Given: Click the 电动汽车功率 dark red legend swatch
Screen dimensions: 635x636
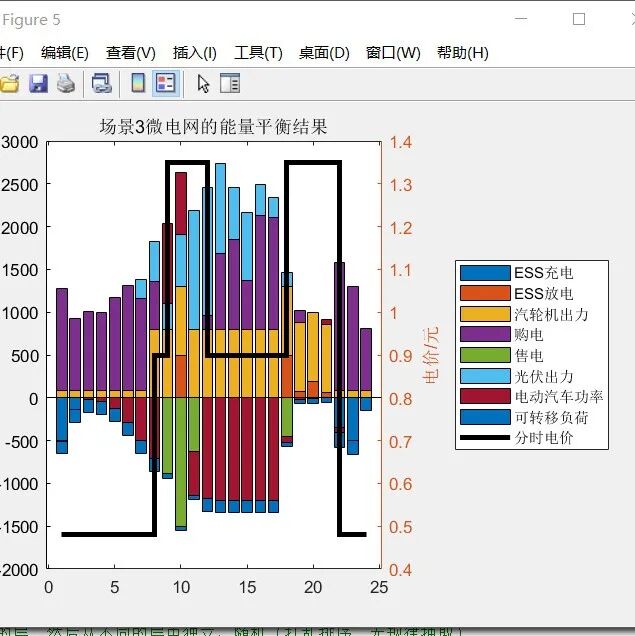Looking at the screenshot, I should click(x=485, y=396).
